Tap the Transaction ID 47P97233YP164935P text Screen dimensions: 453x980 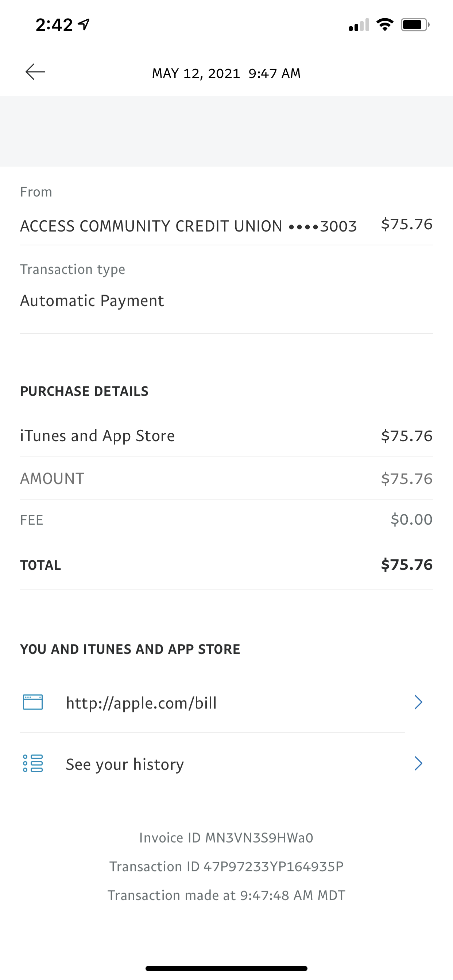pyautogui.click(x=226, y=866)
